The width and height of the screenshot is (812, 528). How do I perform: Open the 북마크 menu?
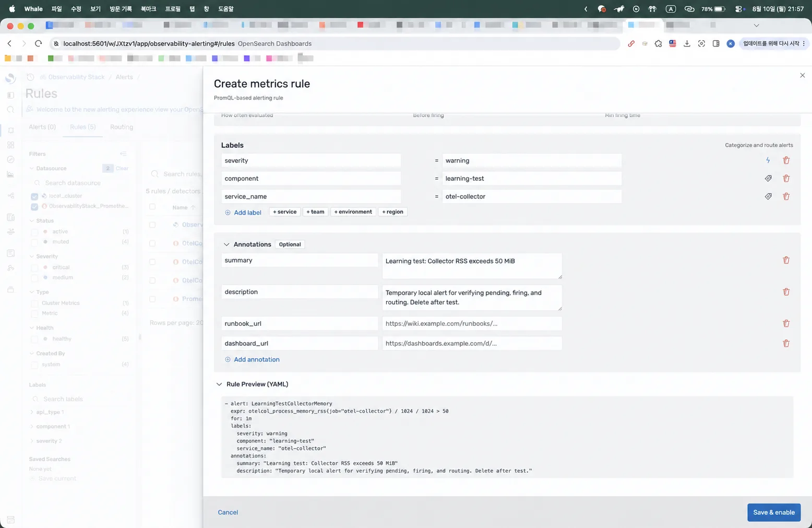(x=148, y=9)
